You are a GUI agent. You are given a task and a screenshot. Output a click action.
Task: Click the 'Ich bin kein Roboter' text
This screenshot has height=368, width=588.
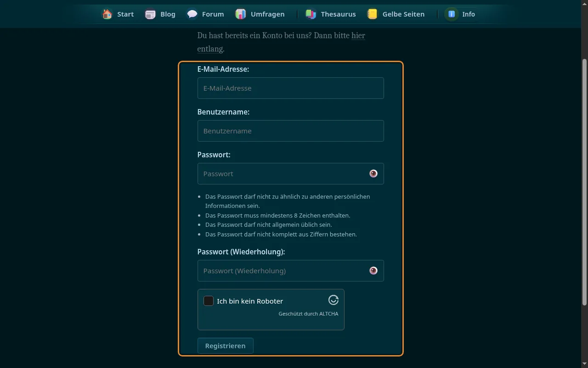[x=250, y=301]
